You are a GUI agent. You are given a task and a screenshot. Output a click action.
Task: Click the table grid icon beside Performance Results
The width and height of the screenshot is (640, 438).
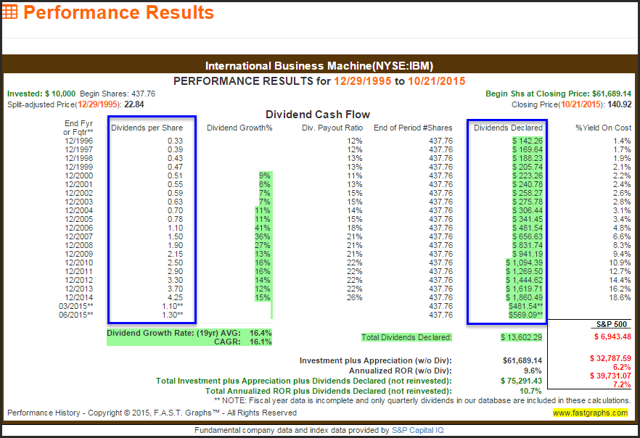[x=10, y=11]
